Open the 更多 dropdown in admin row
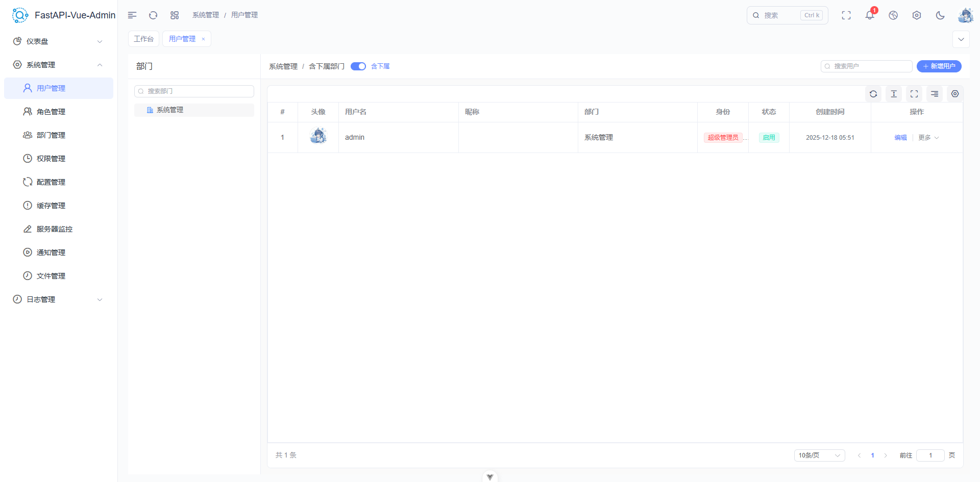The height and width of the screenshot is (482, 980). [928, 137]
